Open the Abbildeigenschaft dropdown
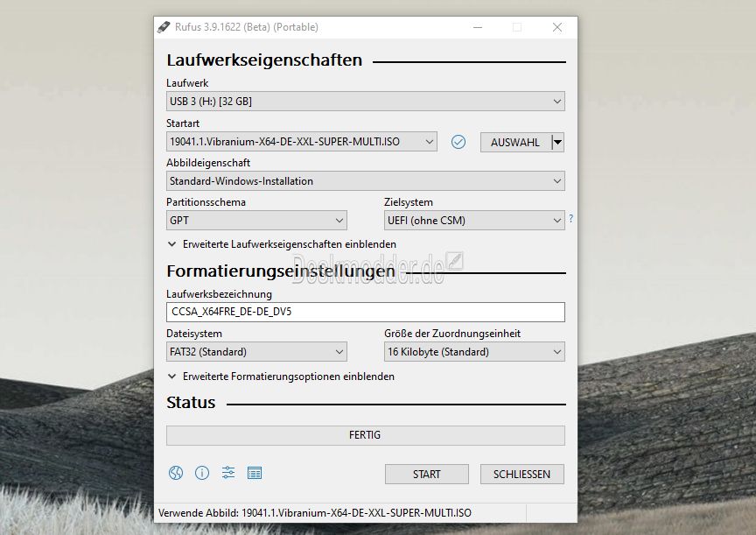Viewport: 756px width, 535px height. coord(366,181)
